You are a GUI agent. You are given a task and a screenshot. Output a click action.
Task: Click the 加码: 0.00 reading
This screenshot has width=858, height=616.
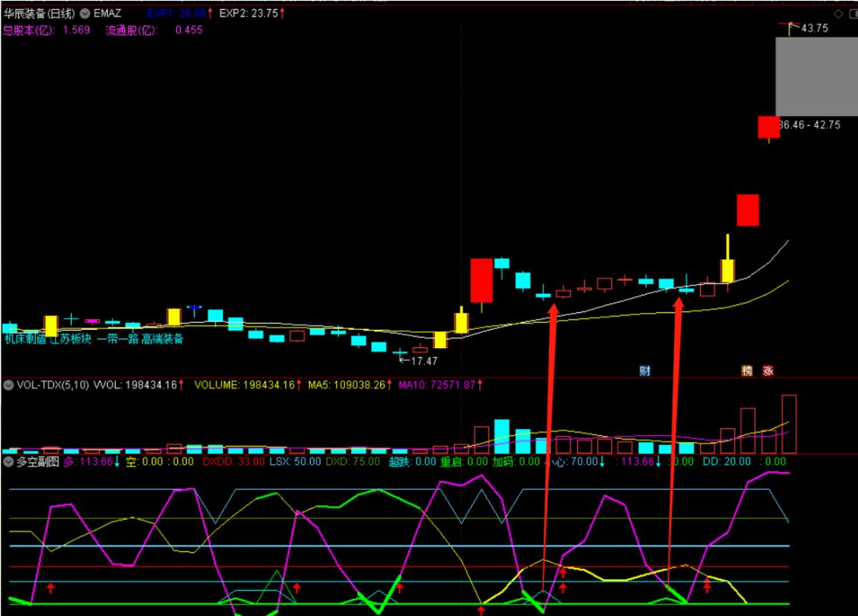point(516,462)
